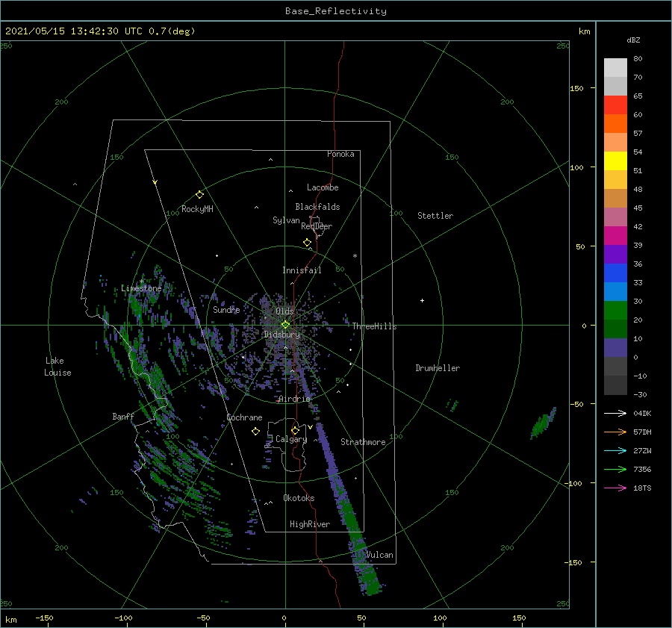
Task: Click the cyan 27ZW arrow in legend
Action: [615, 450]
